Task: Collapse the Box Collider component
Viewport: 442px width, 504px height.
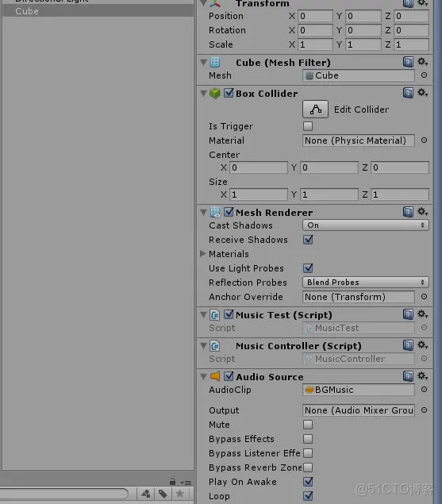Action: (x=203, y=94)
